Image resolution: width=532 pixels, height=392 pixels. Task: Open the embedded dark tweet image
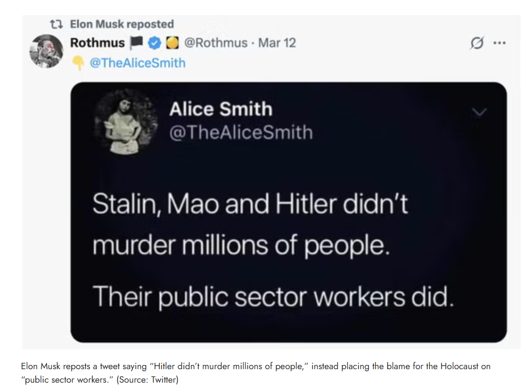point(289,212)
